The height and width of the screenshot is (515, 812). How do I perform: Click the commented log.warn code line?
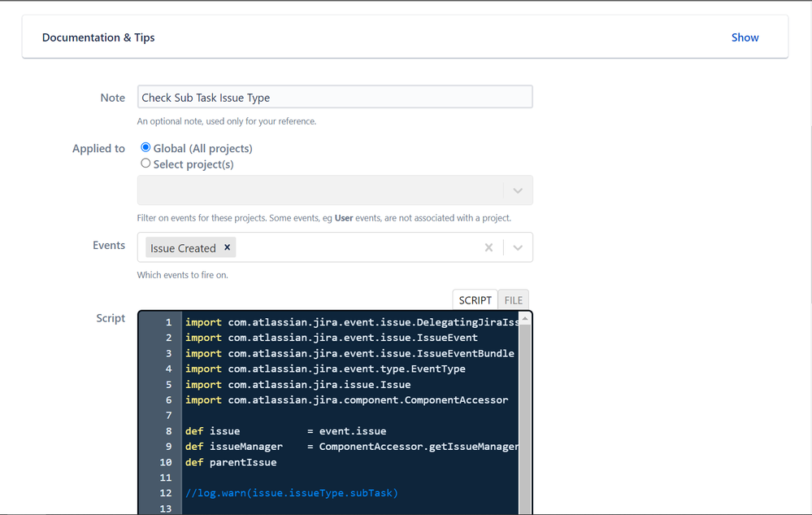point(292,493)
